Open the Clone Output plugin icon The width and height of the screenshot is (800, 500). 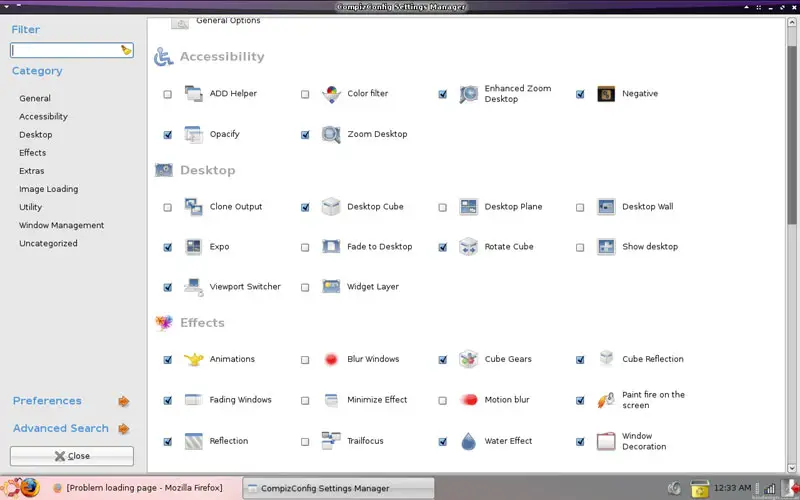coord(193,207)
